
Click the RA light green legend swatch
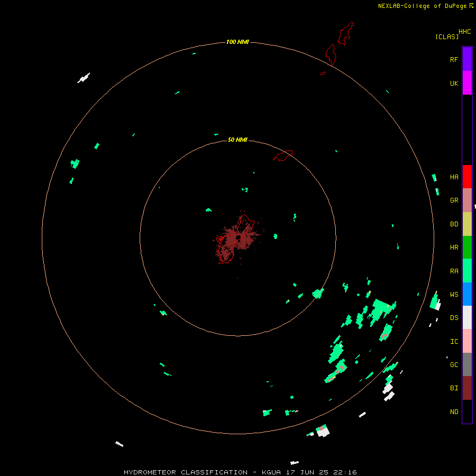pos(467,271)
